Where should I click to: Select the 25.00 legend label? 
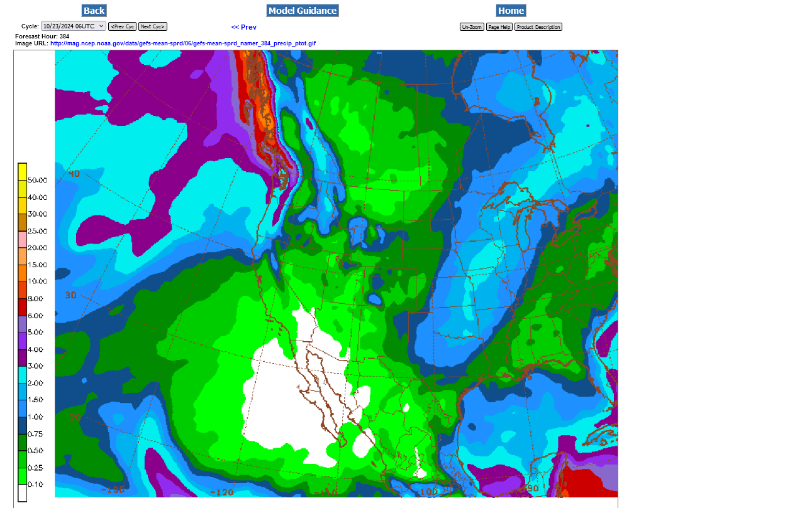click(38, 231)
